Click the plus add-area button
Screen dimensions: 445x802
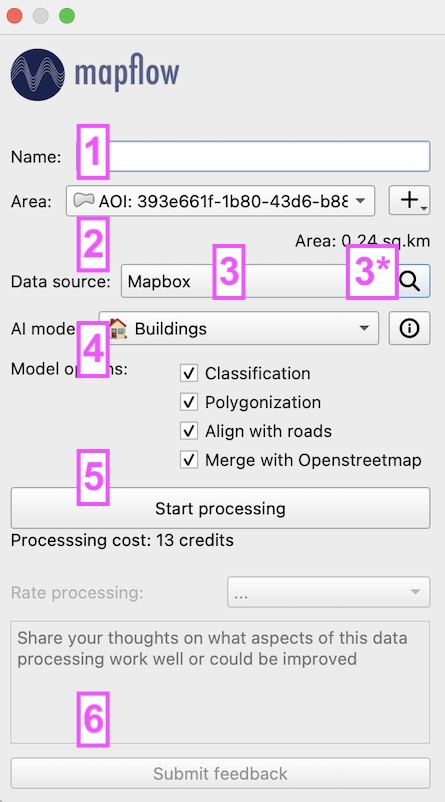click(409, 200)
